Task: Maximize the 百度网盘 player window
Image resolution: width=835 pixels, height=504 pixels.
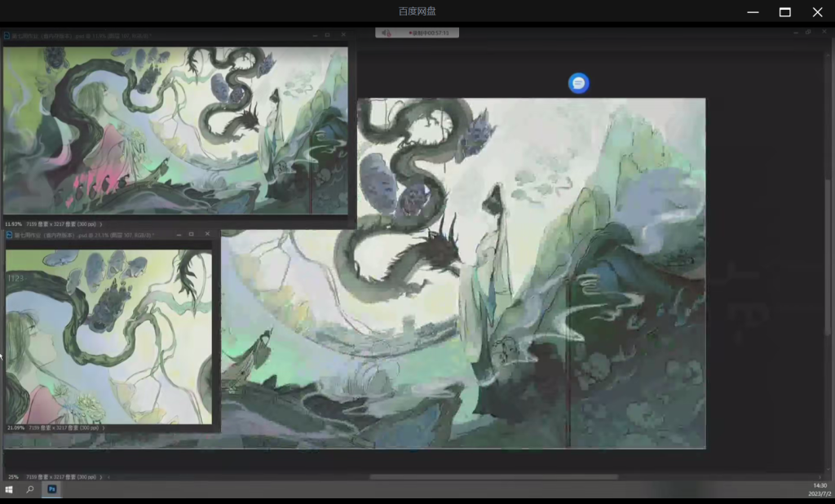Action: pos(784,11)
